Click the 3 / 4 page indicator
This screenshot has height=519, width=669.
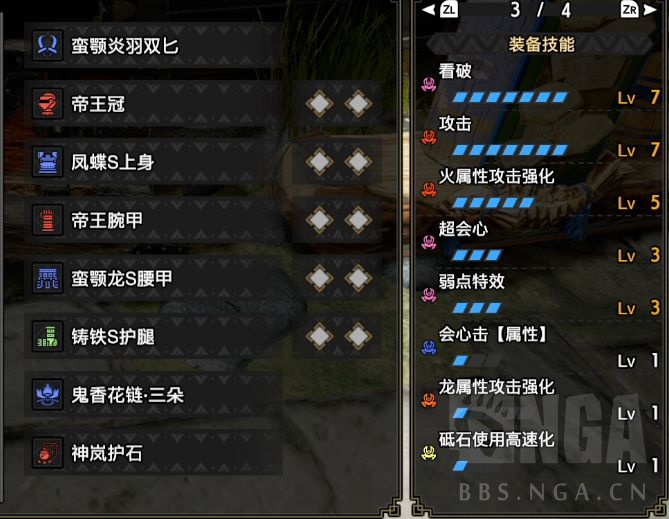pos(541,10)
